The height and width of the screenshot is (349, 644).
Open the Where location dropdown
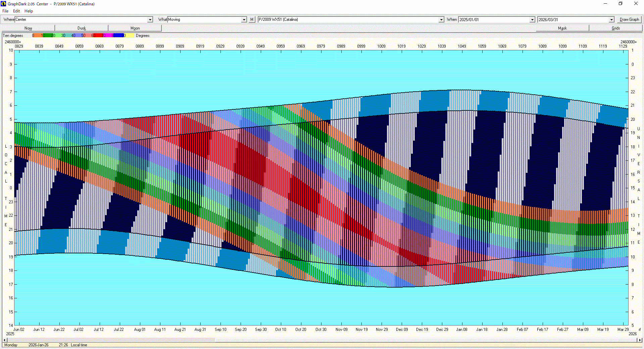point(150,20)
